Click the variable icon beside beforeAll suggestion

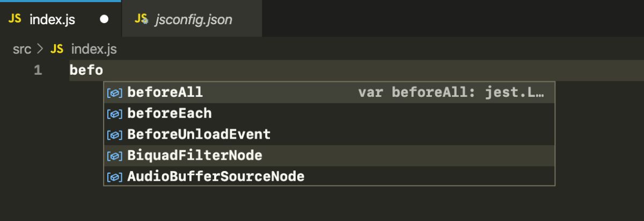tap(114, 92)
